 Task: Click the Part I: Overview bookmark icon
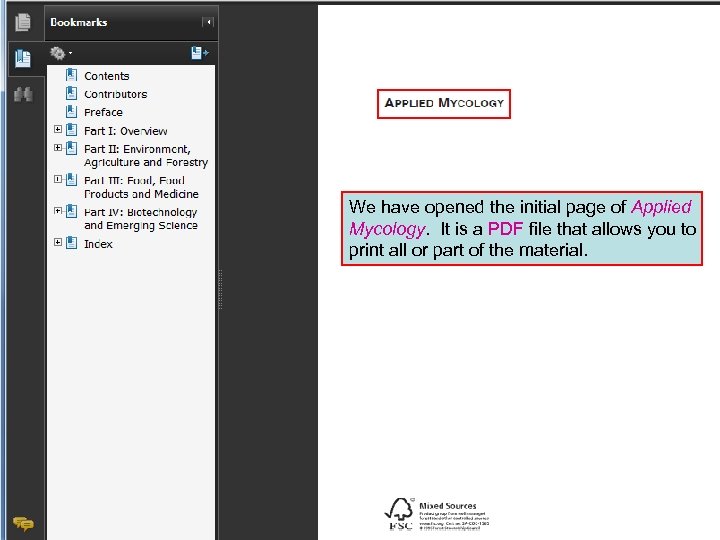[71, 130]
